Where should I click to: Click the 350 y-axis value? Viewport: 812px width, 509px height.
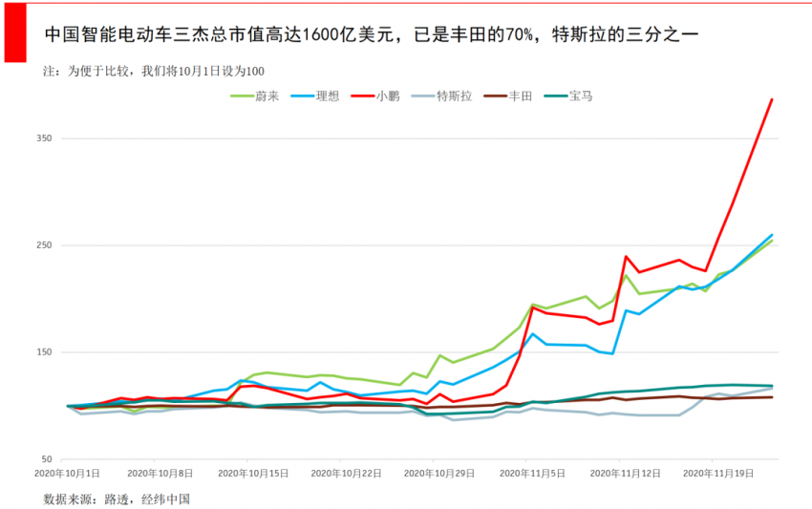click(43, 138)
